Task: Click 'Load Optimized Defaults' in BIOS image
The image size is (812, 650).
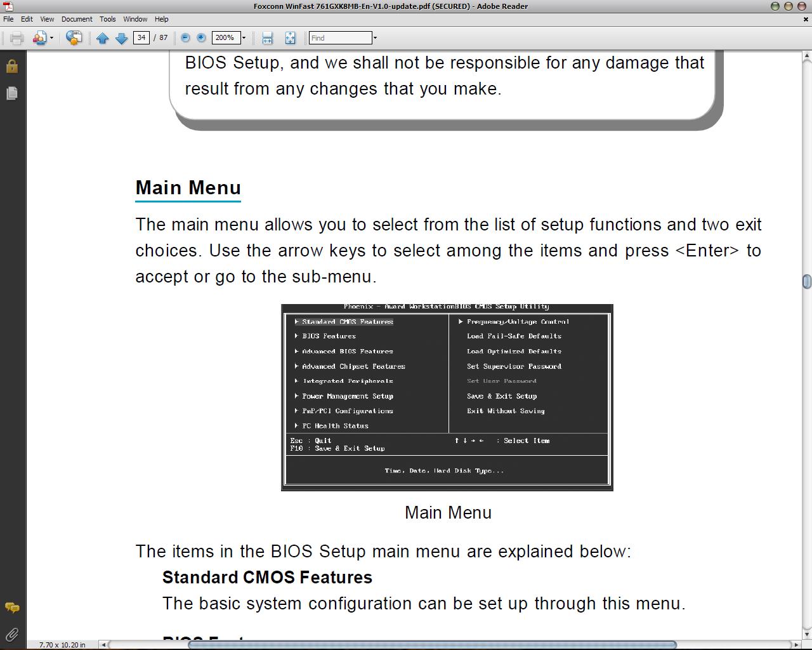Action: (x=514, y=351)
